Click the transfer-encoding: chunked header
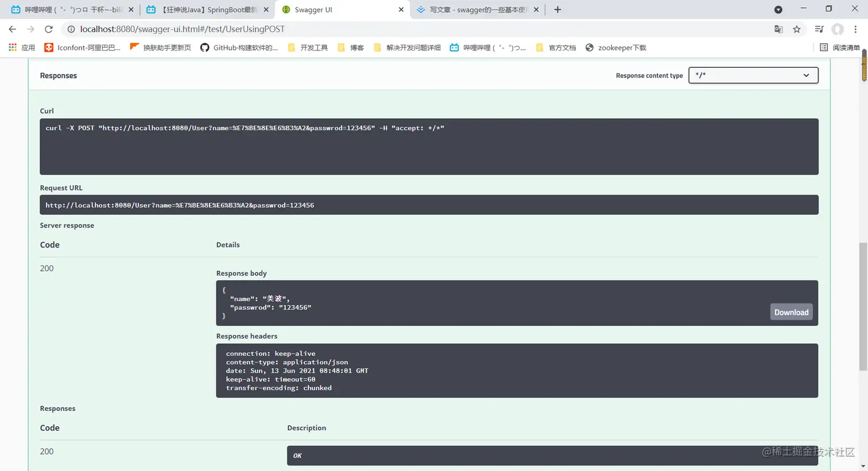This screenshot has height=471, width=868. click(278, 388)
